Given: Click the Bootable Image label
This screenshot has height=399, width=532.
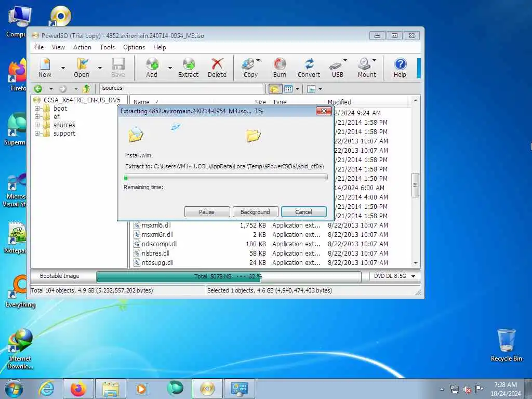Looking at the screenshot, I should click(x=60, y=276).
